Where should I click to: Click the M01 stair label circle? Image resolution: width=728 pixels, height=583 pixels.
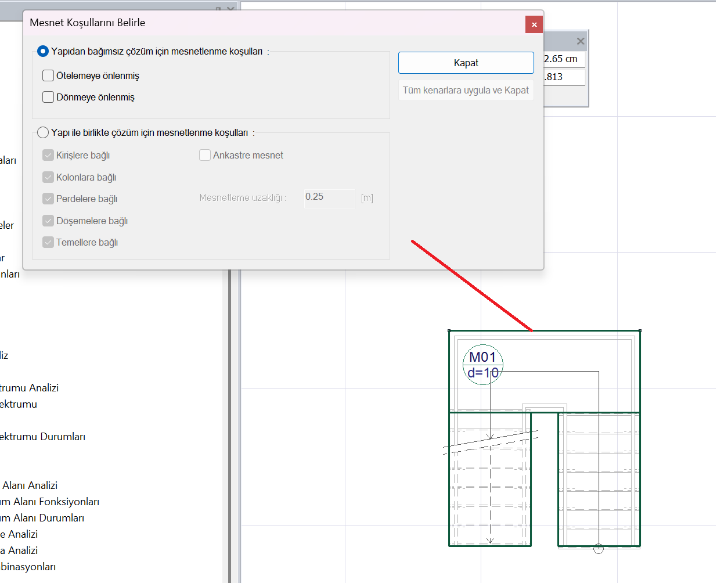pos(482,365)
